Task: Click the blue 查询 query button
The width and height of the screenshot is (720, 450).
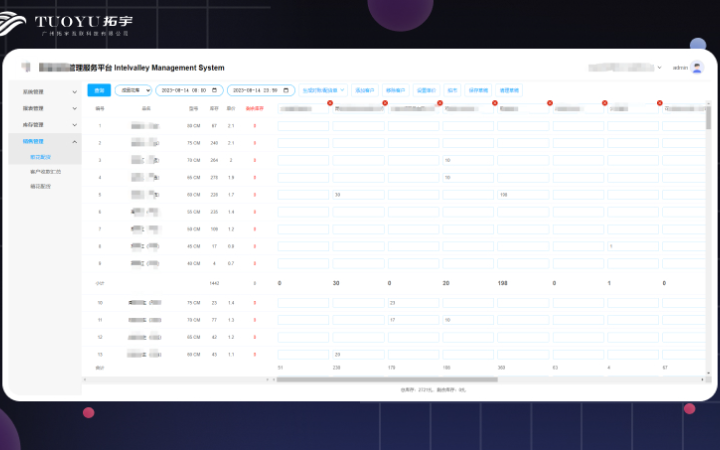Action: [99, 90]
